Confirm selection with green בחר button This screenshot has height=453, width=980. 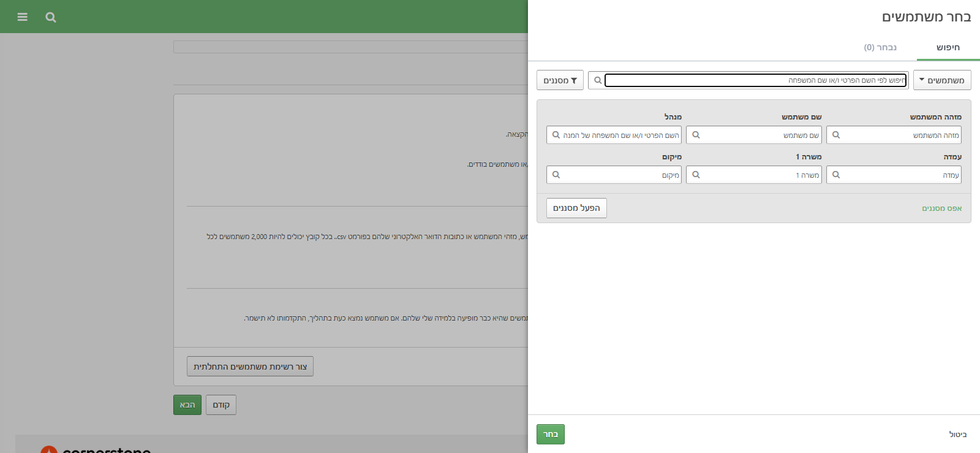pyautogui.click(x=550, y=434)
